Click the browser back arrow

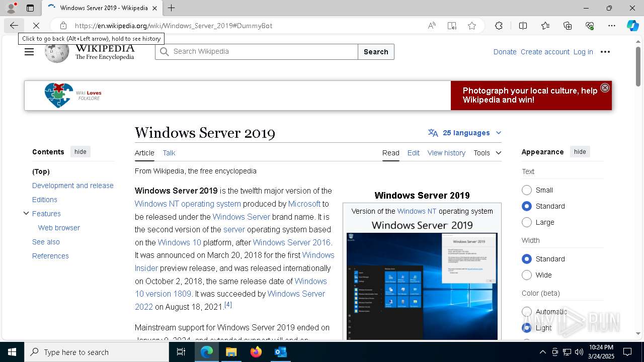tap(14, 26)
